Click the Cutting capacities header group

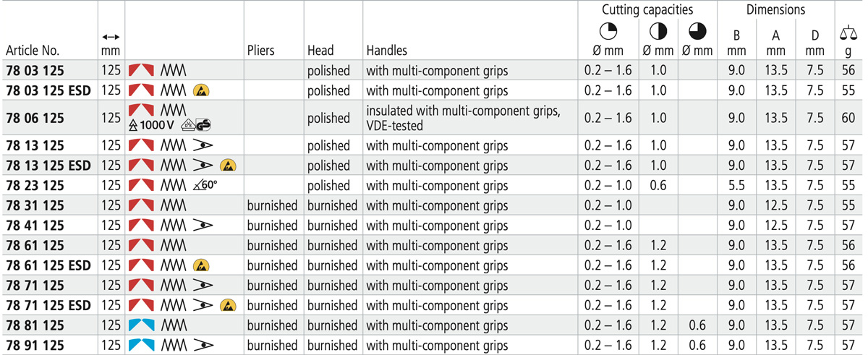pos(647,10)
